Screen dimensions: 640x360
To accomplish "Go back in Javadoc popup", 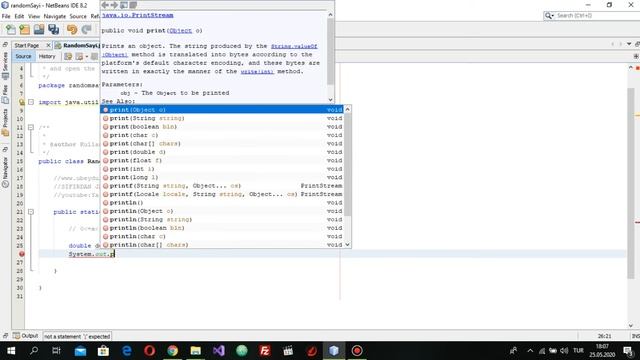I will (105, 5).
